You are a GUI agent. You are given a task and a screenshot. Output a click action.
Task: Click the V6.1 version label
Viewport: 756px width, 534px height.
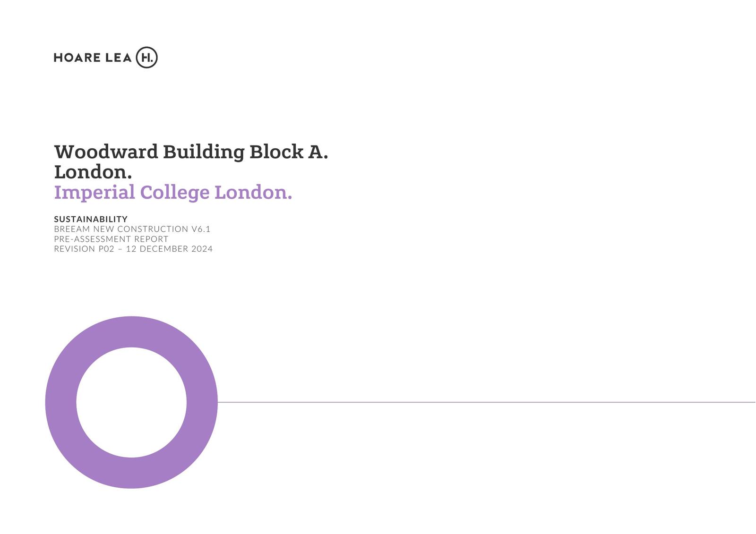click(201, 229)
